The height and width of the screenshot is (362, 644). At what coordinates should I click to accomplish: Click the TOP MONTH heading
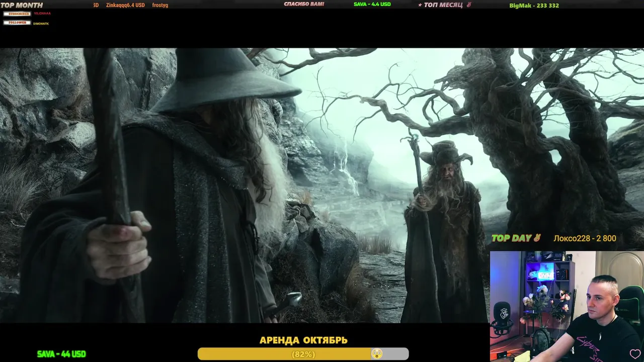[x=22, y=5]
